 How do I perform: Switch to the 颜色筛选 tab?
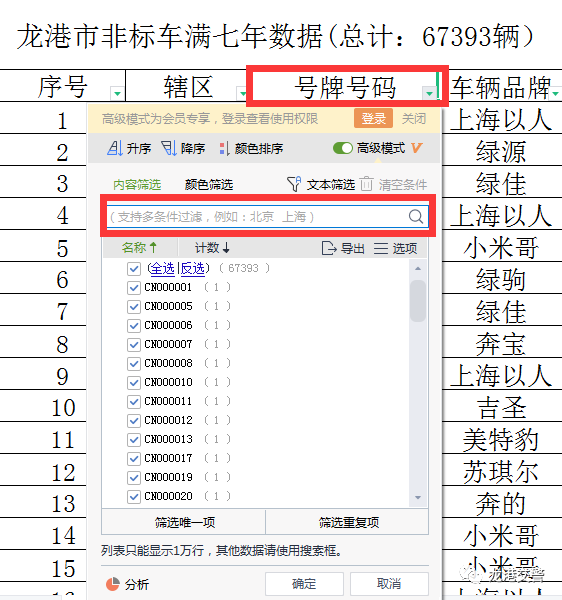point(209,185)
